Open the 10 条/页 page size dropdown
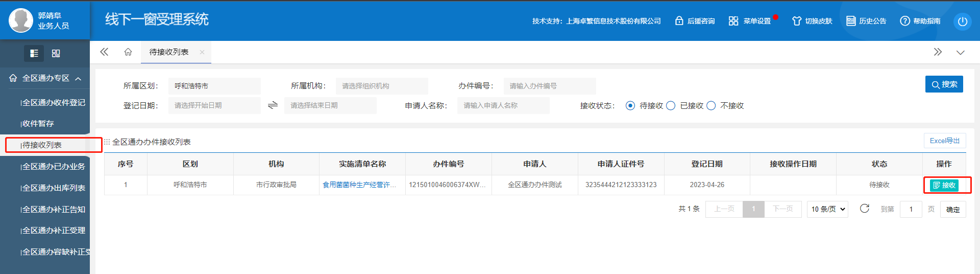This screenshot has height=274, width=980. click(827, 209)
